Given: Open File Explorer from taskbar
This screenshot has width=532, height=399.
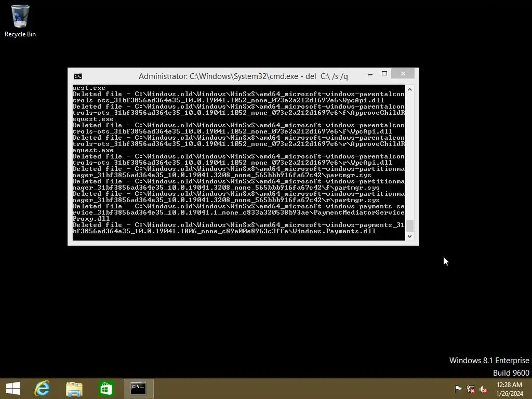Looking at the screenshot, I should pyautogui.click(x=74, y=389).
